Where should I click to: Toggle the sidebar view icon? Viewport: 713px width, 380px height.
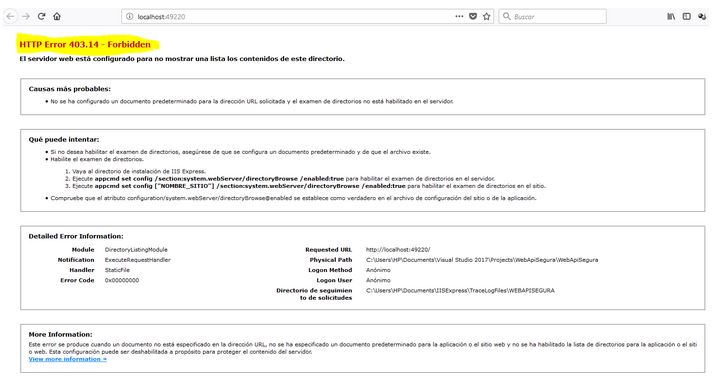click(687, 16)
